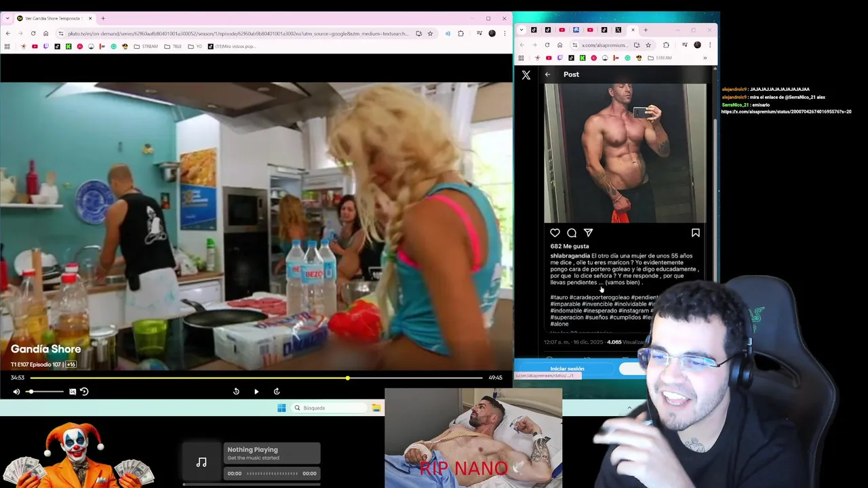The width and height of the screenshot is (868, 488).
Task: Open STREAM bookmark folder in Pluto window
Action: pos(146,46)
